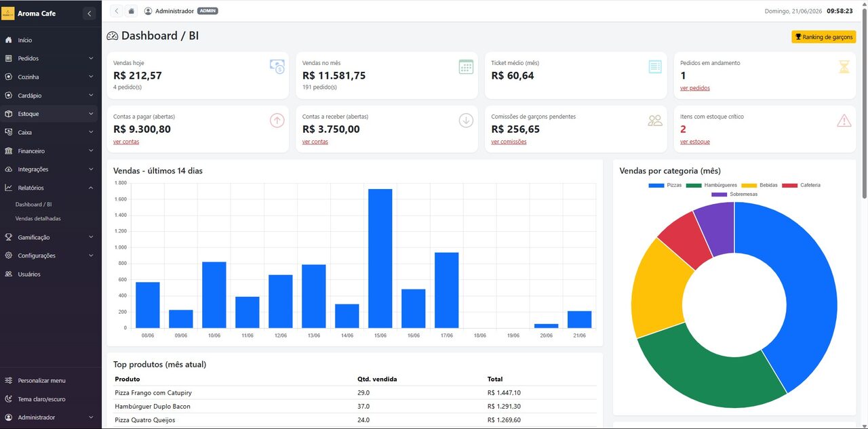Toggle Sobremesas legend purple swatch

719,195
